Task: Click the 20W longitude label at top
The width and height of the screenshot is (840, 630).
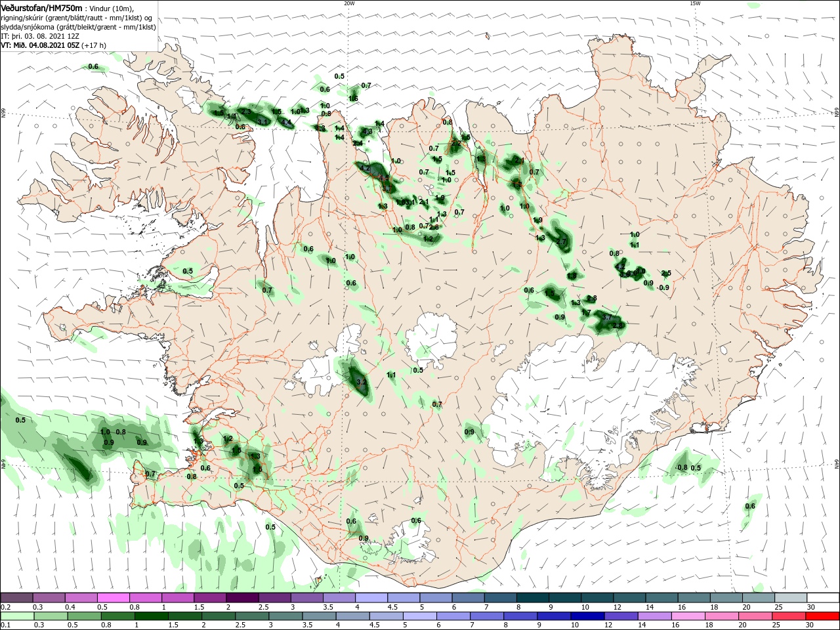Action: pos(349,3)
